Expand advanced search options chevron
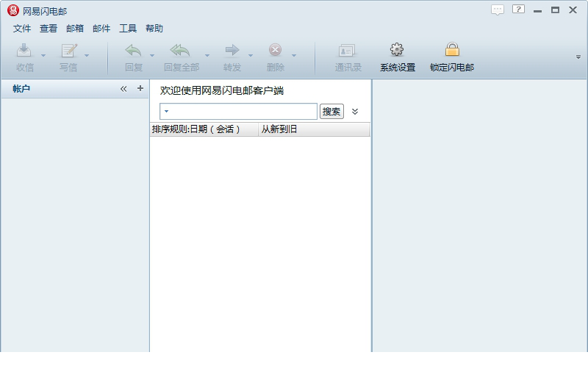The height and width of the screenshot is (366, 588). (x=355, y=112)
